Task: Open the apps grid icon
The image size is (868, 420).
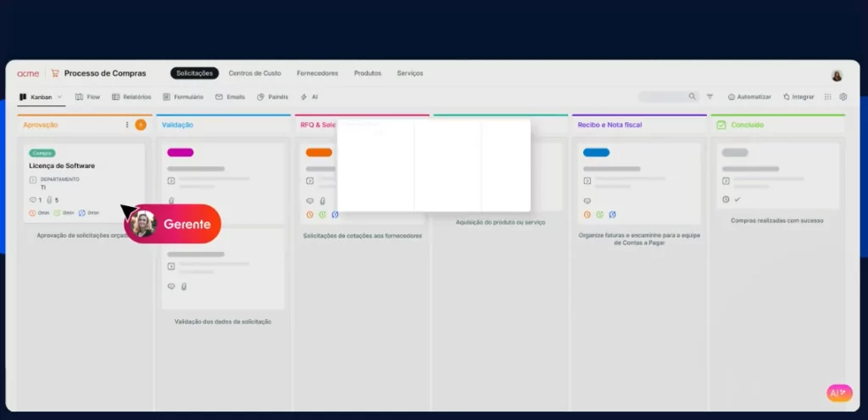Action: pyautogui.click(x=827, y=97)
